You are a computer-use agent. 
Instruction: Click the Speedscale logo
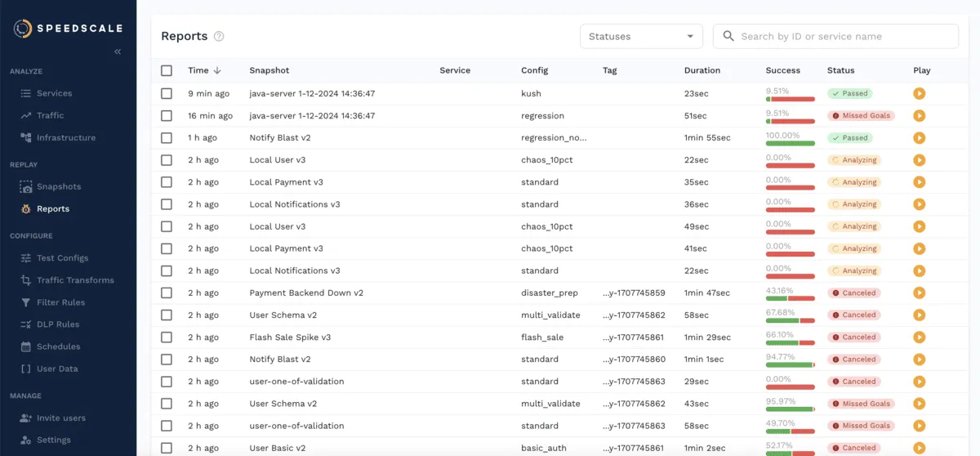[x=68, y=29]
